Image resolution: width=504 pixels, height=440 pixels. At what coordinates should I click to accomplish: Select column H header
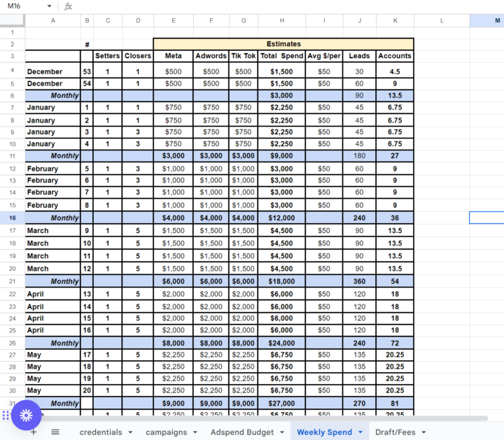pos(282,20)
